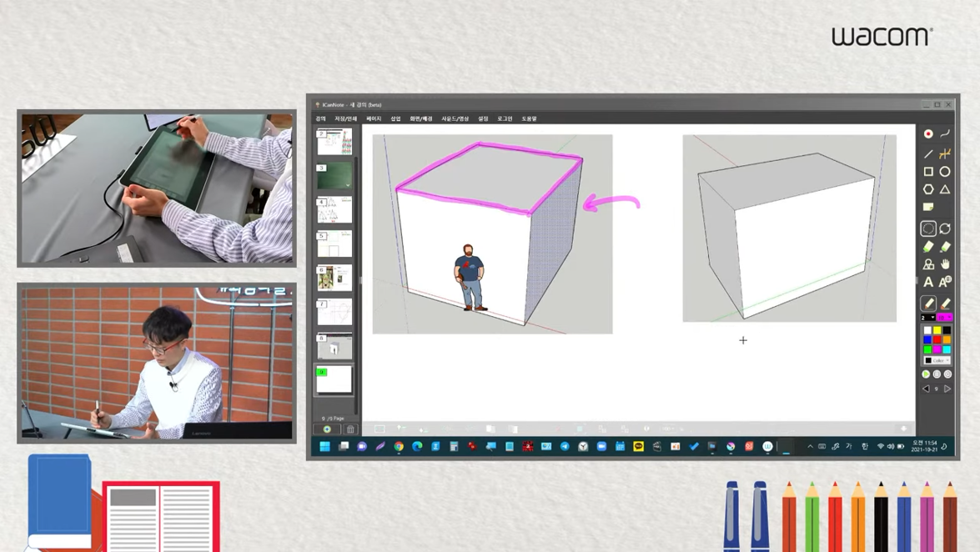980x552 pixels.
Task: Pick the black color swatch
Action: pos(947,330)
